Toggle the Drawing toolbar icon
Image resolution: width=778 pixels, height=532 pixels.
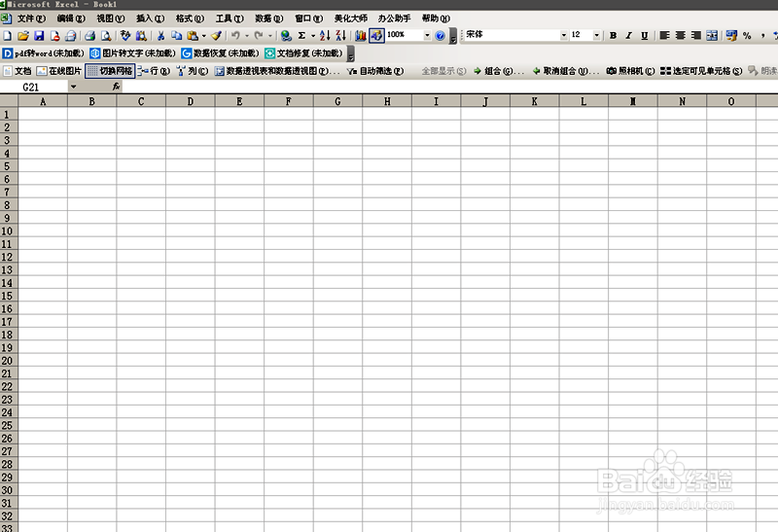click(x=376, y=36)
